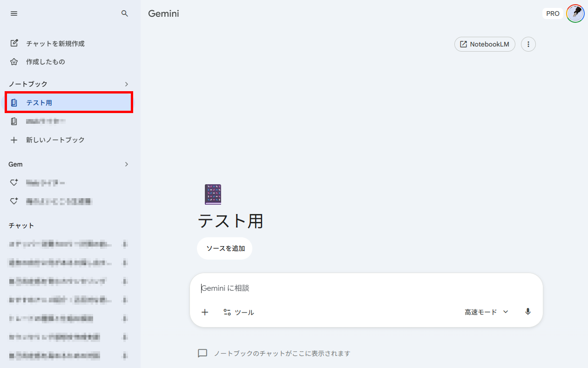
Task: Click the pencil icon of チャットを新規作成
Action: (14, 43)
